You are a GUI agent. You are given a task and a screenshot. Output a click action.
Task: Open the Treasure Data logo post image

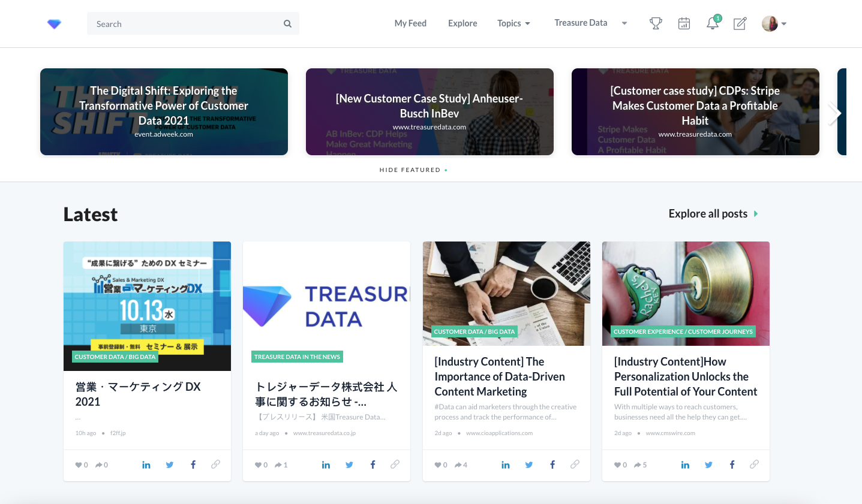[326, 306]
